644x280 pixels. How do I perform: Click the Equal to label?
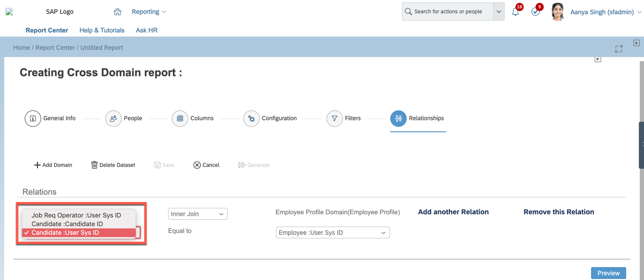(x=180, y=231)
